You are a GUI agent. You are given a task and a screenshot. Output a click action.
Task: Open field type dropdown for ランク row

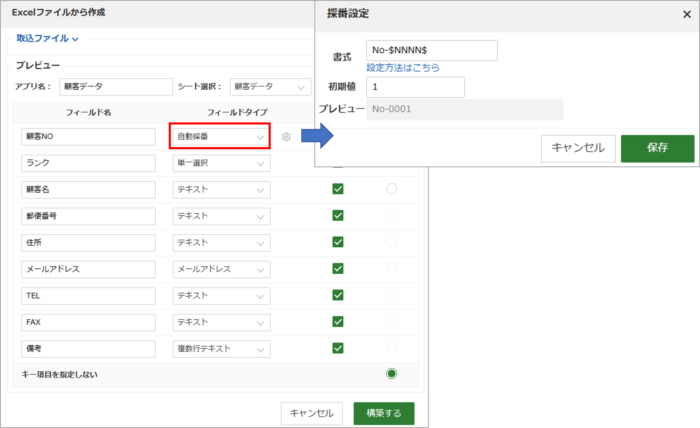[221, 163]
